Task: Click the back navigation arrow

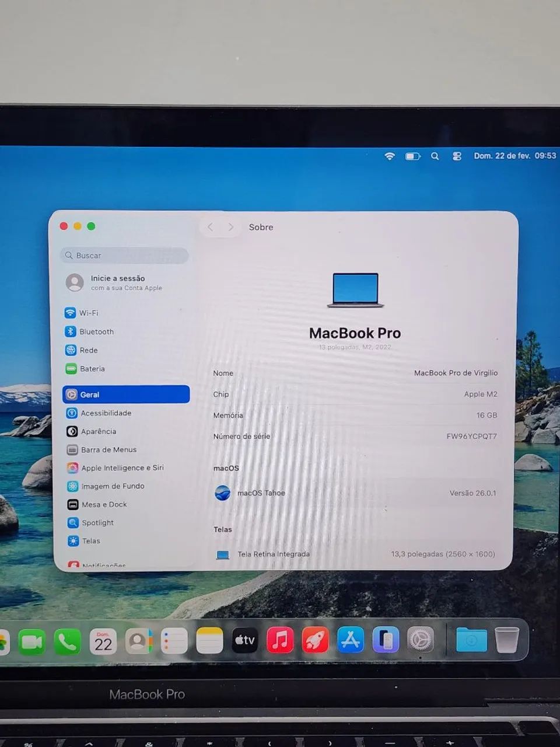Action: tap(210, 227)
